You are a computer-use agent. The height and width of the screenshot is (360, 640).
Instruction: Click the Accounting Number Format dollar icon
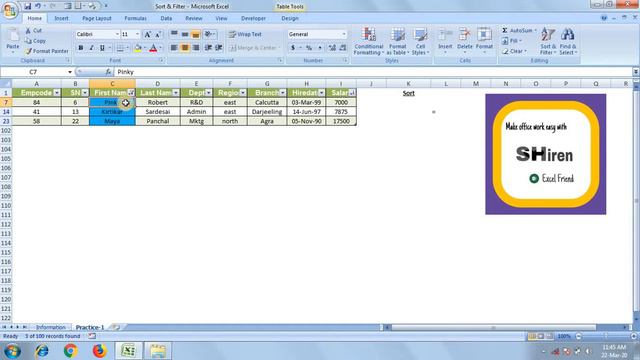click(x=293, y=48)
